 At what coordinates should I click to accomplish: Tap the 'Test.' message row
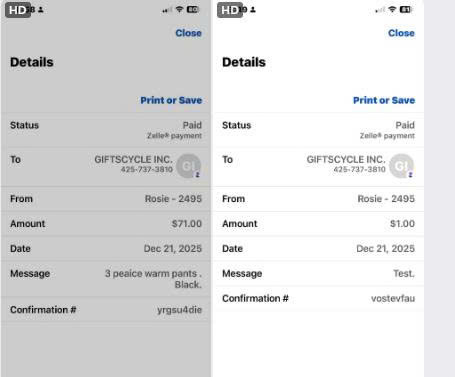318,274
